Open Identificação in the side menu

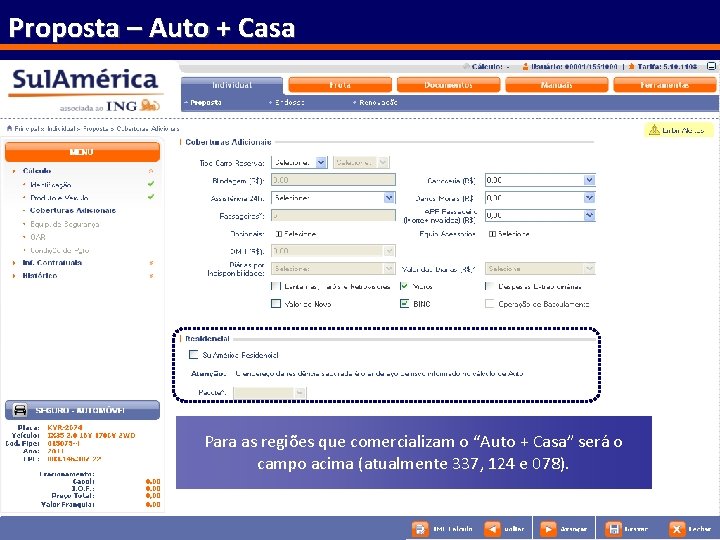[x=51, y=185]
